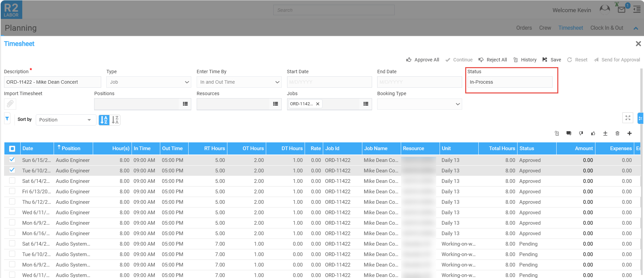This screenshot has width=644, height=278.
Task: Open the Type dropdown showing Job
Action: pyautogui.click(x=148, y=82)
